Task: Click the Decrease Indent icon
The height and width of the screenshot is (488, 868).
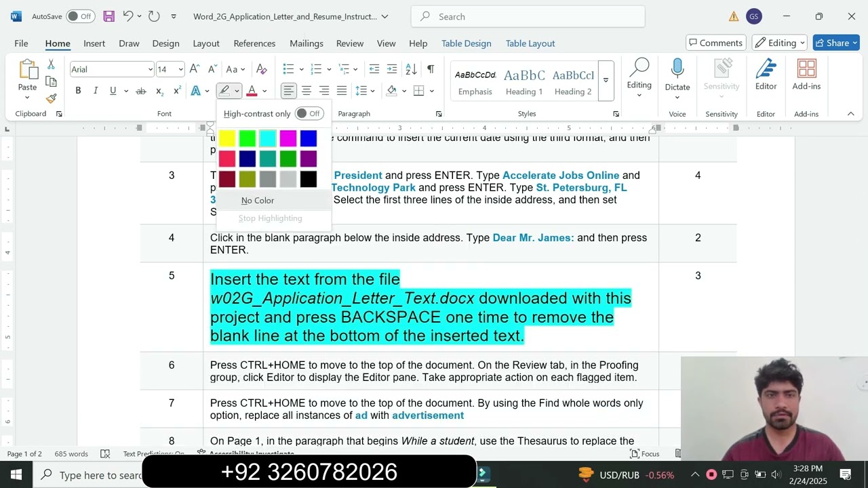Action: point(374,69)
